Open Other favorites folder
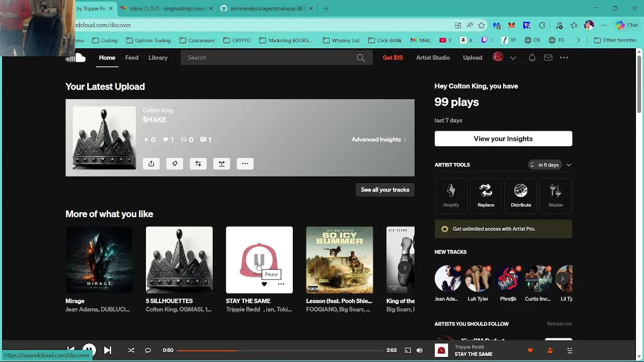The width and height of the screenshot is (644, 362). coord(615,40)
